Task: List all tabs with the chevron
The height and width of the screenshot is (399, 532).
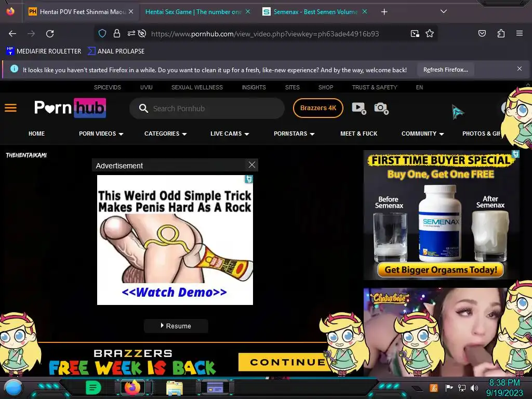Action: click(x=444, y=11)
